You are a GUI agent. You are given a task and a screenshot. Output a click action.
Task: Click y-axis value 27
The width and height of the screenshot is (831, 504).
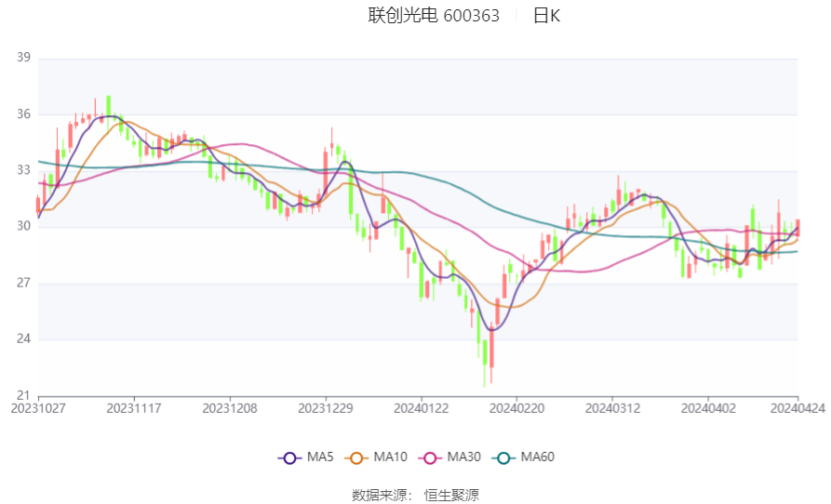pyautogui.click(x=23, y=283)
